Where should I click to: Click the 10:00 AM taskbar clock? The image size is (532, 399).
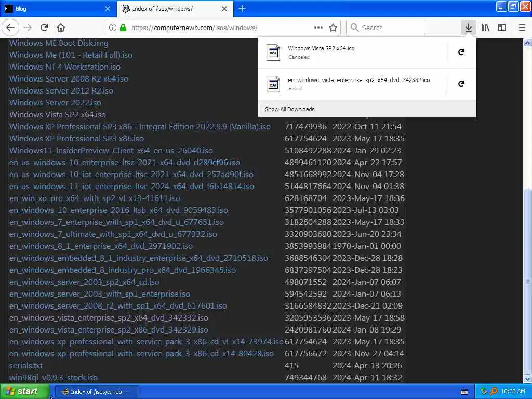[513, 392]
